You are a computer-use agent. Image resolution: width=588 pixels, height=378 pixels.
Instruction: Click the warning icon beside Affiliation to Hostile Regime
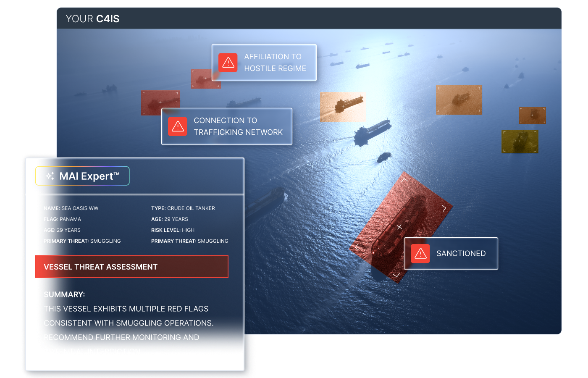[x=228, y=63]
